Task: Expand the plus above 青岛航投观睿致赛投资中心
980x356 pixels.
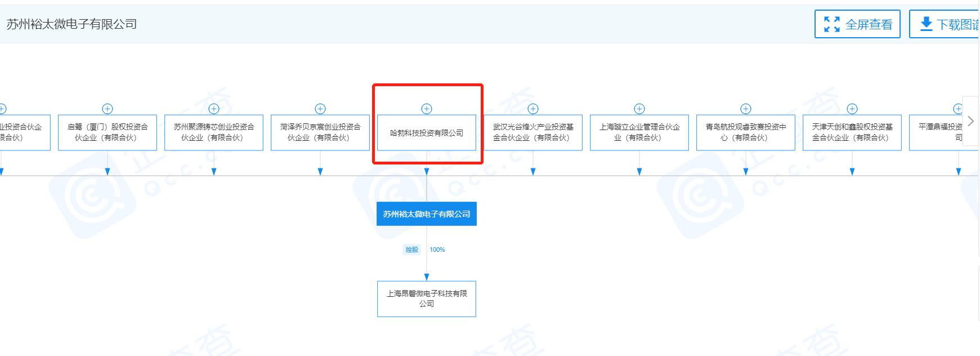Action: click(746, 109)
